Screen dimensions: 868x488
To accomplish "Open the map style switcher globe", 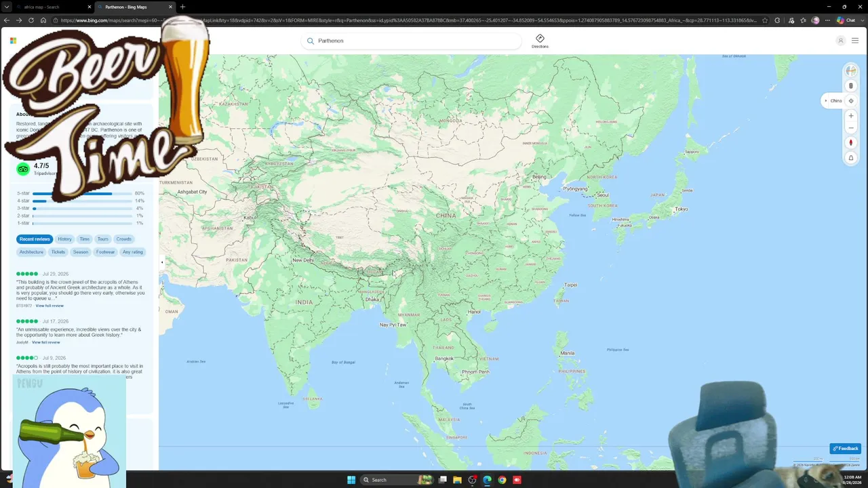I will [x=851, y=71].
